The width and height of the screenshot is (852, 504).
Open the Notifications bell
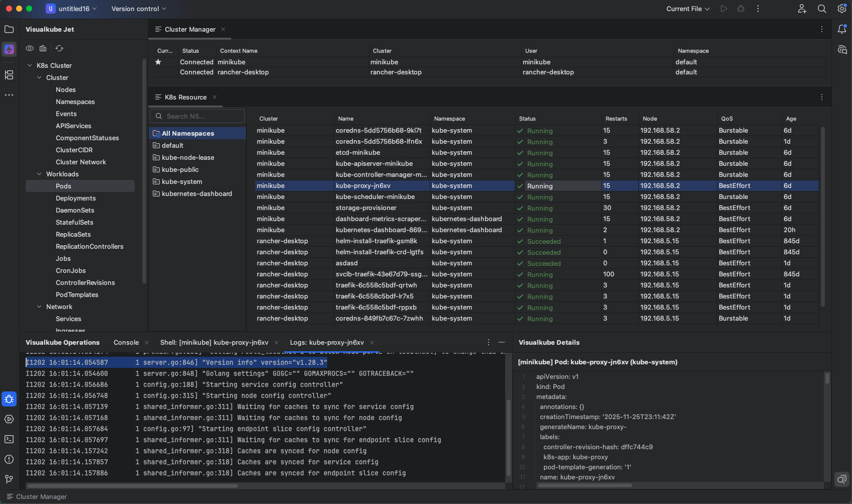pyautogui.click(x=842, y=29)
